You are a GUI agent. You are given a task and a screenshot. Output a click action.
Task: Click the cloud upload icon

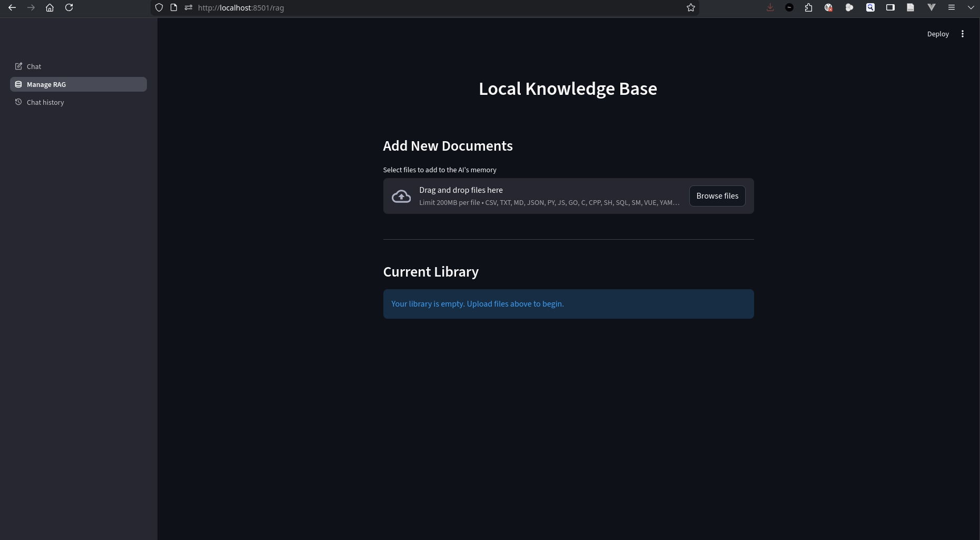pyautogui.click(x=401, y=196)
